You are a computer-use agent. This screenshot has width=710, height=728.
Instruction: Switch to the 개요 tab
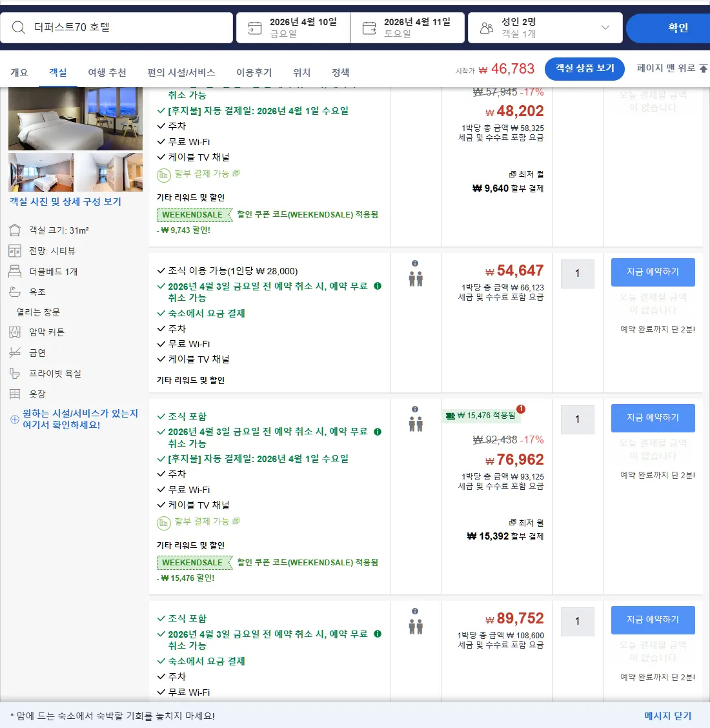pyautogui.click(x=19, y=72)
